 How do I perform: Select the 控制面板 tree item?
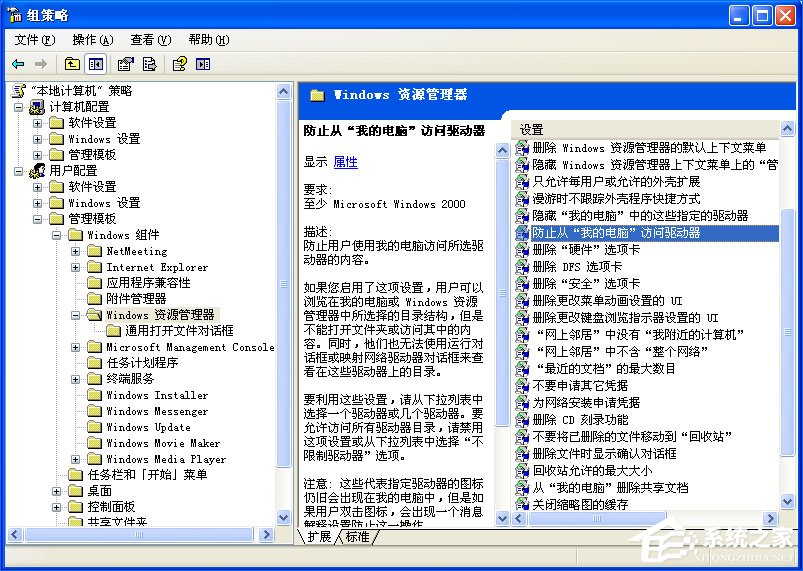111,507
